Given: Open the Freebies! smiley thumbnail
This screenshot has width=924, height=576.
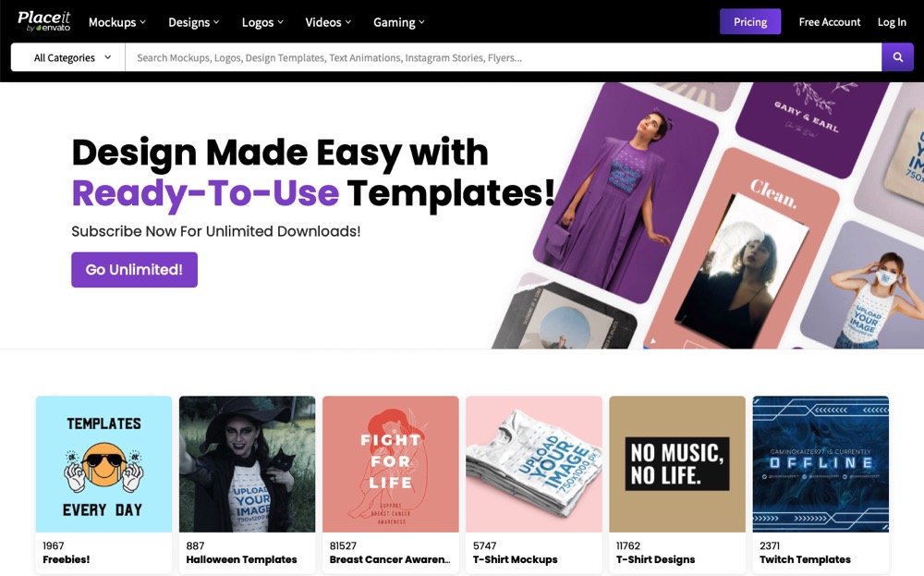Looking at the screenshot, I should [103, 464].
